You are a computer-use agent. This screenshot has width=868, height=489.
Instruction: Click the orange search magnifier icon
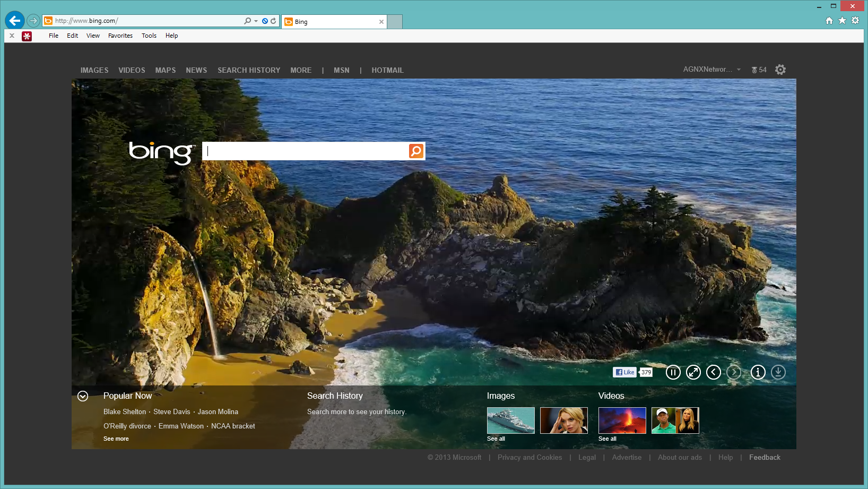[x=416, y=151]
